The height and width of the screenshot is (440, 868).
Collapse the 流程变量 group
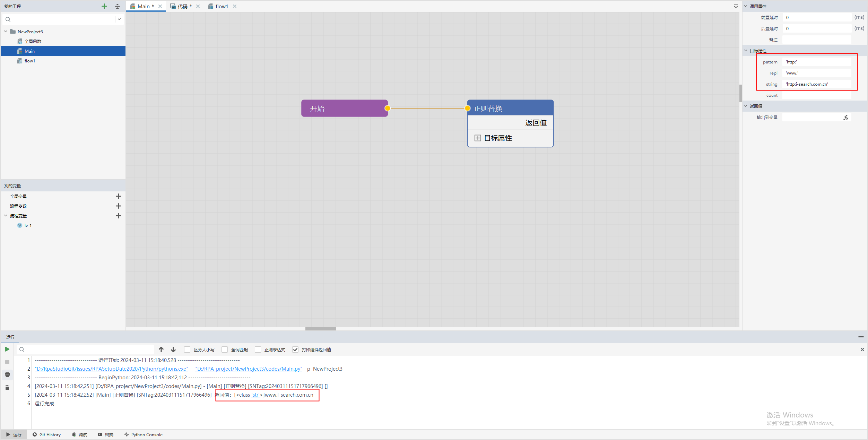pyautogui.click(x=6, y=216)
